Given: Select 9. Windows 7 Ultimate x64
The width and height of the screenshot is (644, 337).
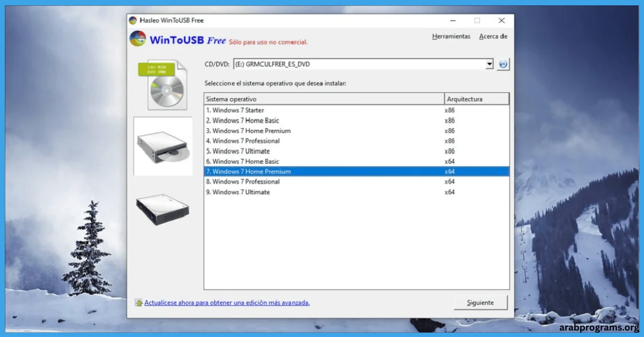Looking at the screenshot, I should [x=356, y=192].
